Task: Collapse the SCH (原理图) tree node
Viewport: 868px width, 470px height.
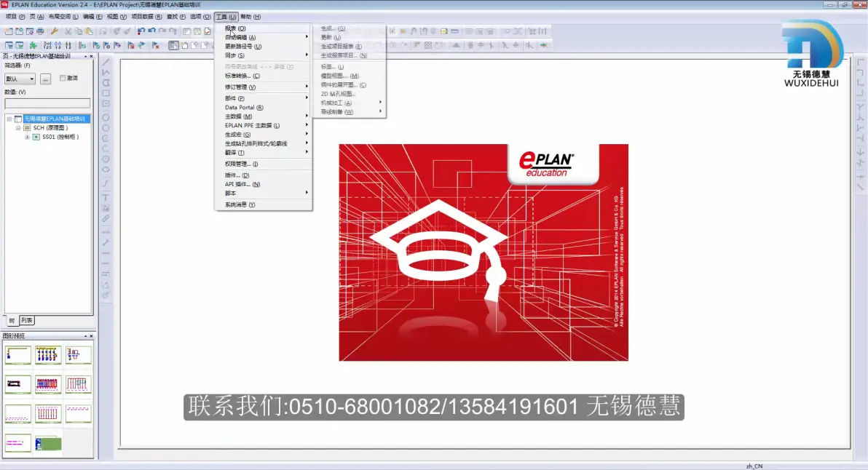Action: (18, 128)
